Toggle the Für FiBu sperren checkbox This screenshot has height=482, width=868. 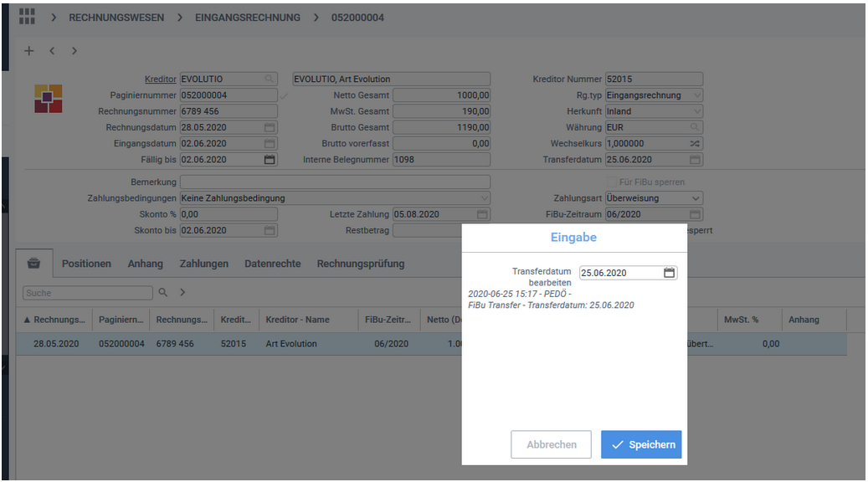click(x=611, y=182)
